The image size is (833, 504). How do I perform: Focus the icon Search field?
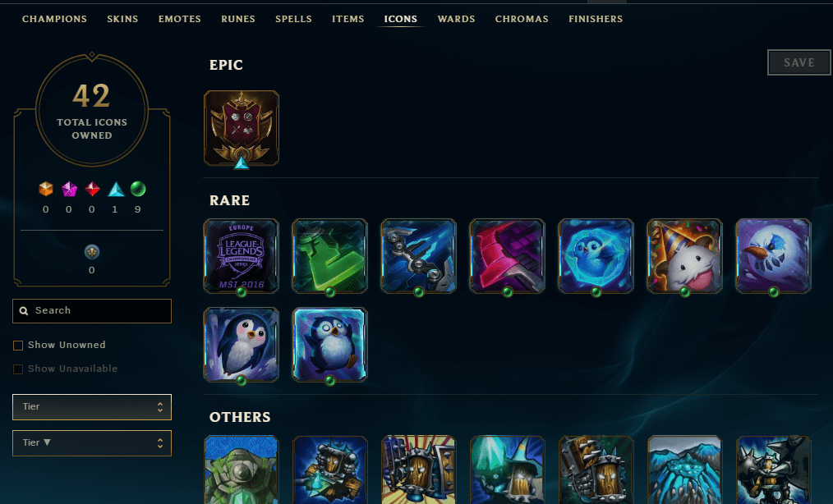(92, 310)
